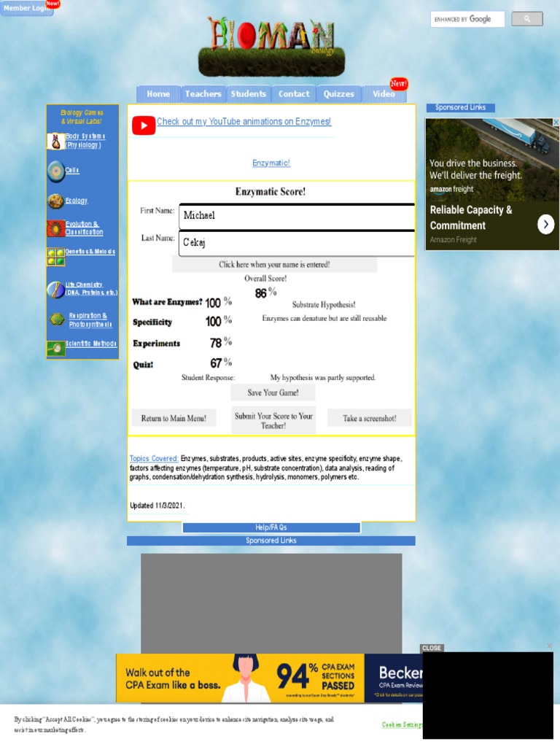Click the Becker CPA Exam banner ad
Viewport: 560px width, 747px height.
tap(269, 678)
